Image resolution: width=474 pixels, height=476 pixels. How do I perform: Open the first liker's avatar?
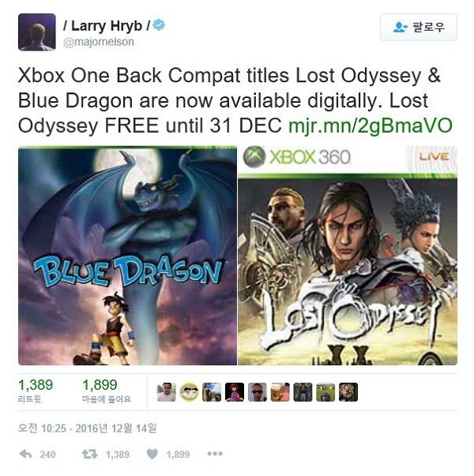pyautogui.click(x=166, y=392)
